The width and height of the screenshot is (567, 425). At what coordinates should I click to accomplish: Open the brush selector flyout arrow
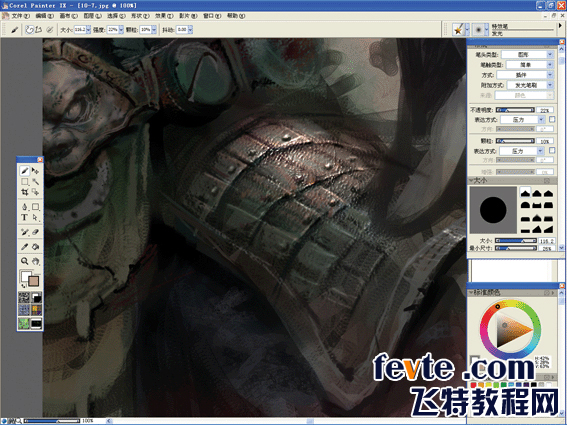(560, 26)
